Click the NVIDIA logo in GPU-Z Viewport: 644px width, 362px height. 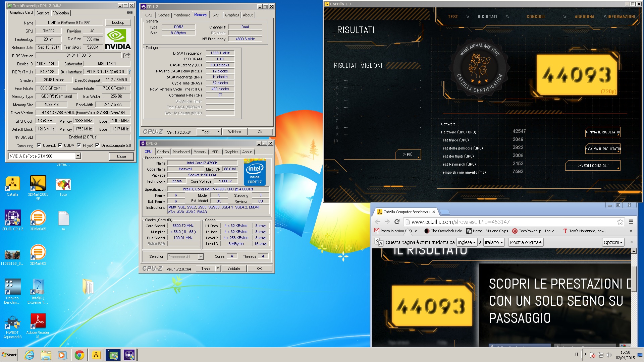coord(118,39)
